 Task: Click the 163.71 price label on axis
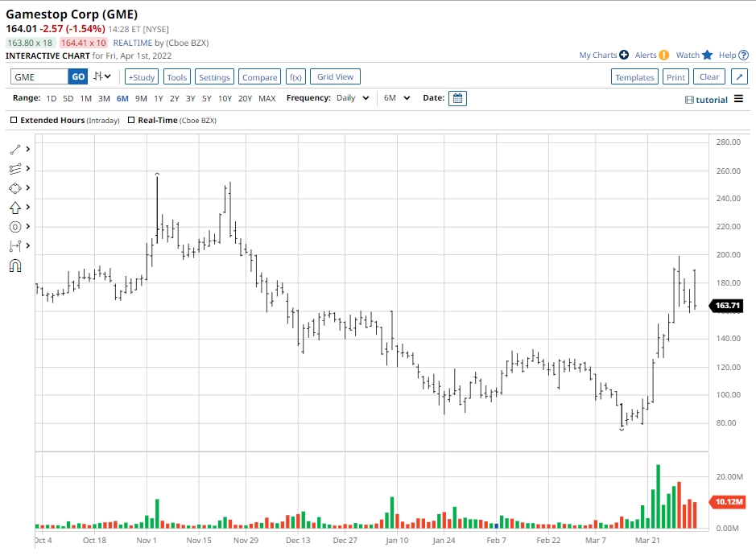point(726,306)
